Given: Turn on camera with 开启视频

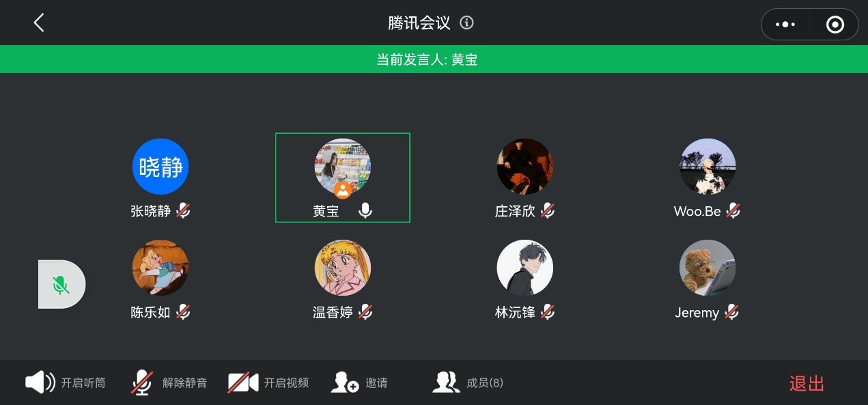Looking at the screenshot, I should point(268,382).
